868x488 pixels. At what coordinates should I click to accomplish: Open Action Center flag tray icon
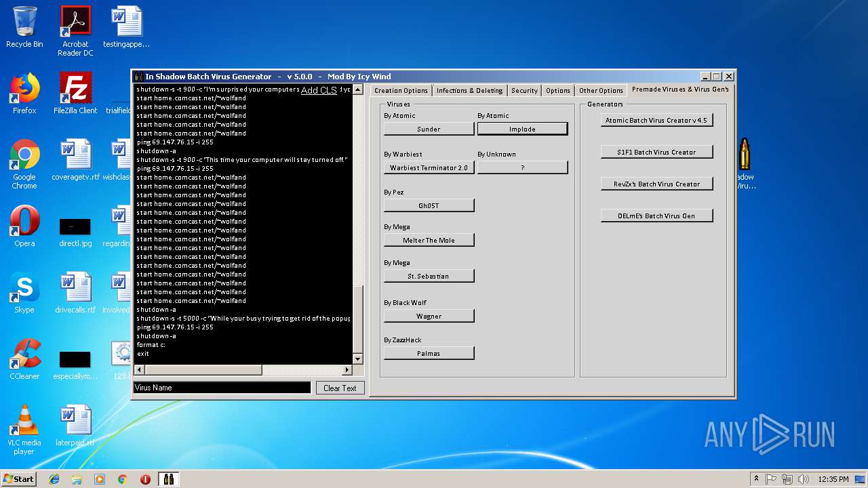point(771,479)
